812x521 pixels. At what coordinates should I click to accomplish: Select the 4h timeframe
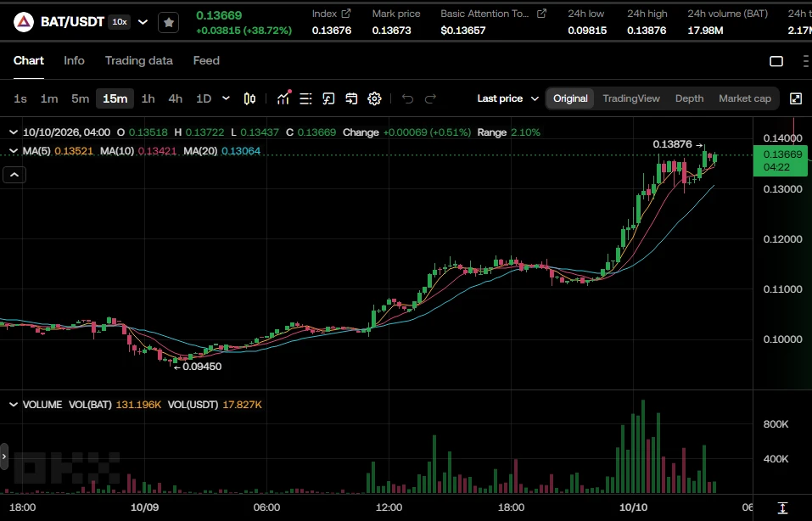pyautogui.click(x=176, y=98)
